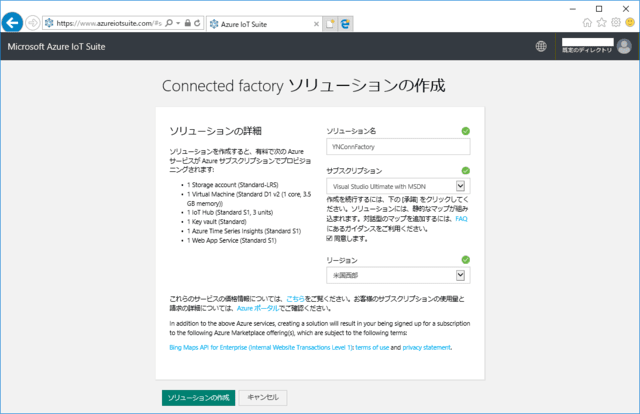Open favorites with the star icon

(x=601, y=22)
